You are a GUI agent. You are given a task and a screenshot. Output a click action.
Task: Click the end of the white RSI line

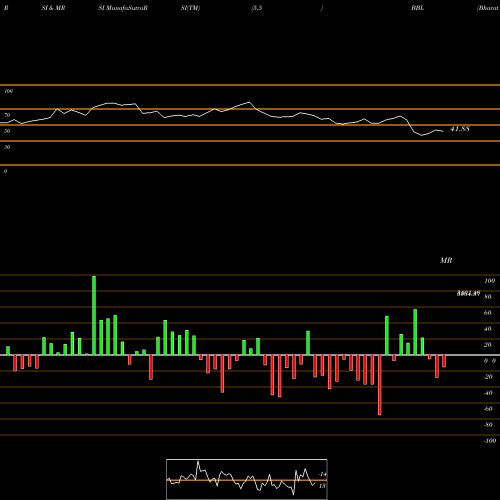(x=443, y=131)
